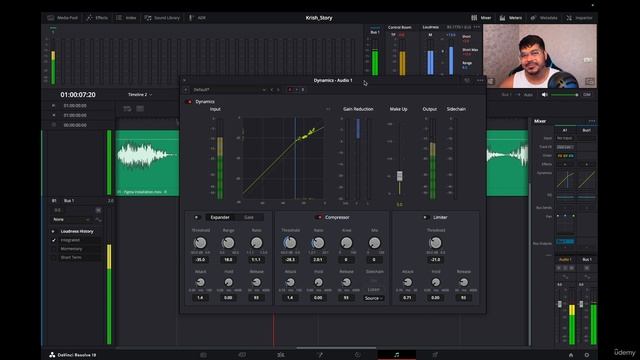
Task: Open the Index panel
Action: pyautogui.click(x=126, y=18)
